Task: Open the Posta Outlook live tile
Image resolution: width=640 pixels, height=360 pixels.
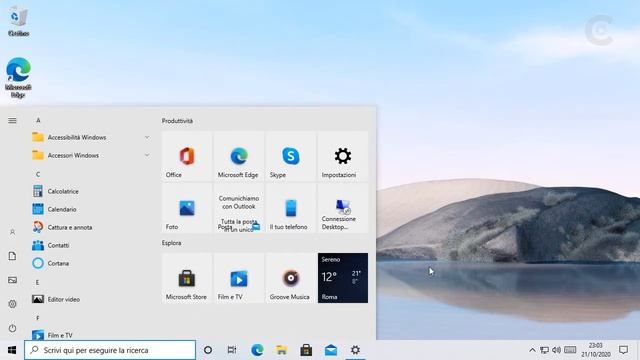Action: pos(239,208)
